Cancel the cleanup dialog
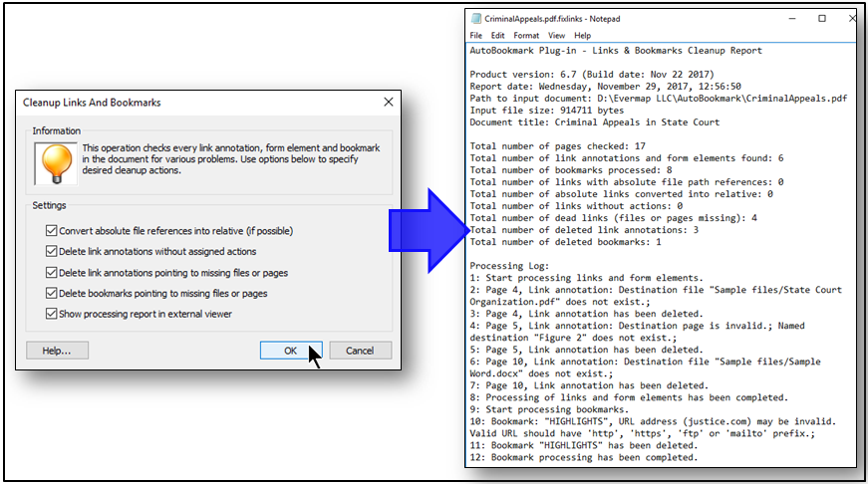Screen dimensions: 868x484 tap(361, 351)
